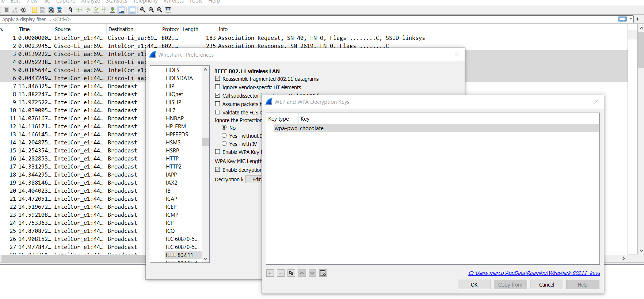Move key entry up arrow
644x299 pixels.
click(302, 273)
